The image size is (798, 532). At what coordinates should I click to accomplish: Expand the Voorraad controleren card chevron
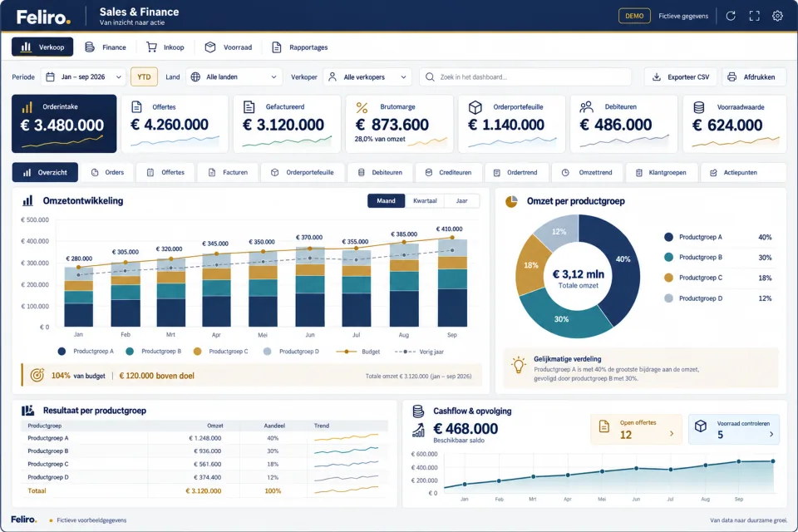(771, 434)
